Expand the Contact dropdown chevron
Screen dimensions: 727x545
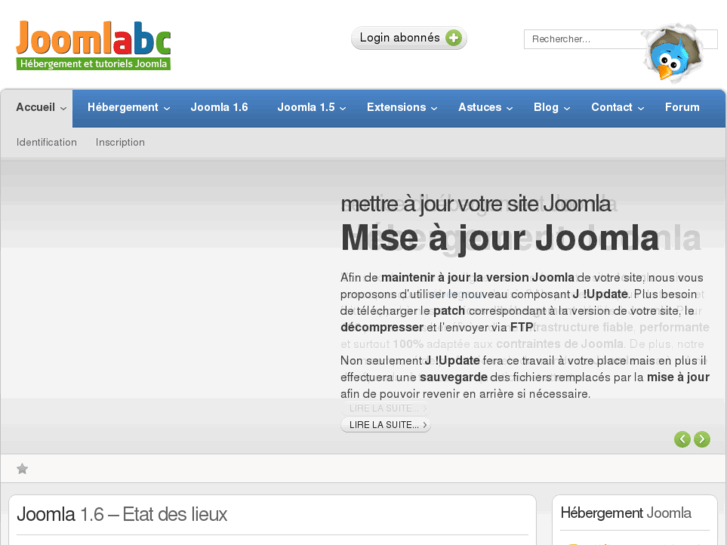641,109
